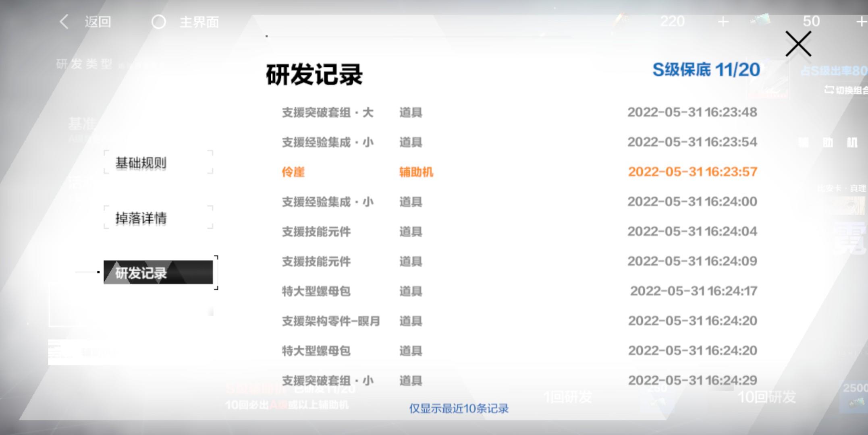Select the 特大型螺母包 record at 16:24:17
The height and width of the screenshot is (435, 868).
click(519, 291)
